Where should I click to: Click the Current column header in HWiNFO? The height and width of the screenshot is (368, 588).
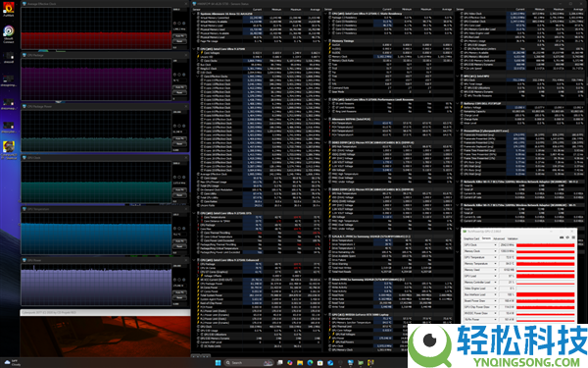pyautogui.click(x=257, y=10)
